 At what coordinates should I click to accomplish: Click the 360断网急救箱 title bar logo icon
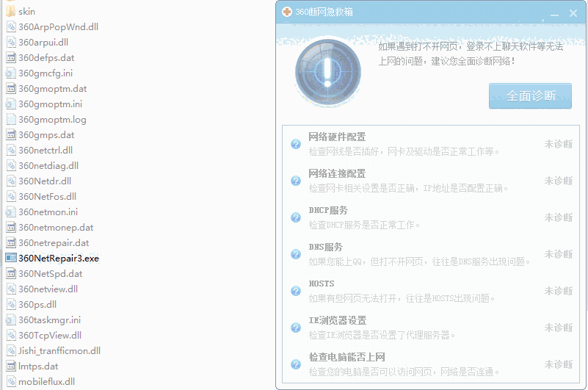(287, 12)
